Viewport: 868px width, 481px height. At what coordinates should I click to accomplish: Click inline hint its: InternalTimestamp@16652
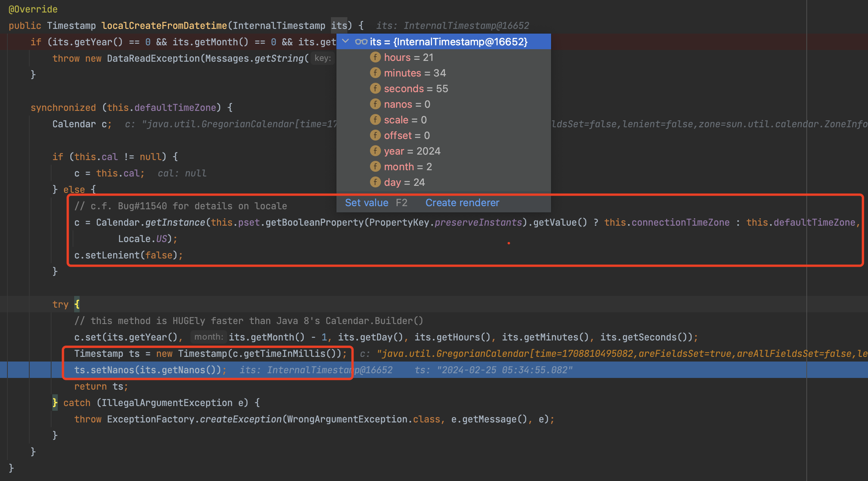click(453, 25)
